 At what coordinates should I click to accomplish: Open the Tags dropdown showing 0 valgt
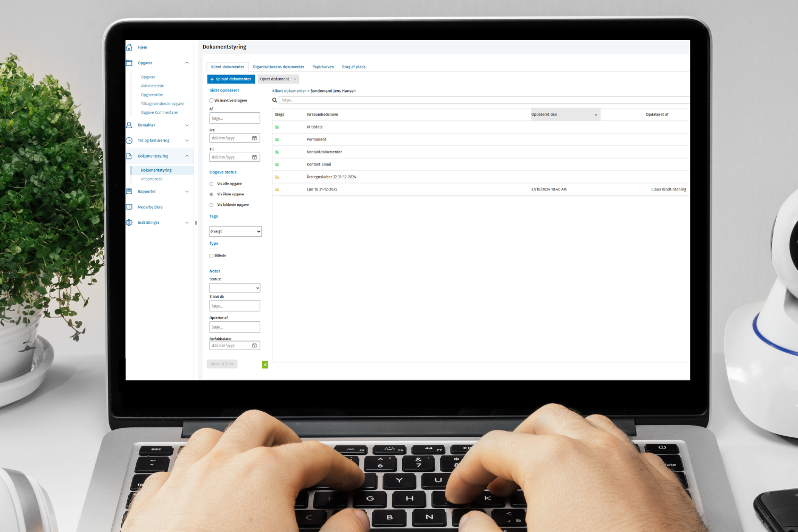[x=235, y=231]
